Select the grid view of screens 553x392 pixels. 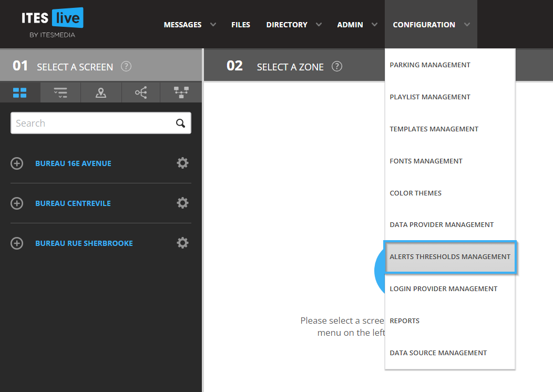click(x=20, y=92)
